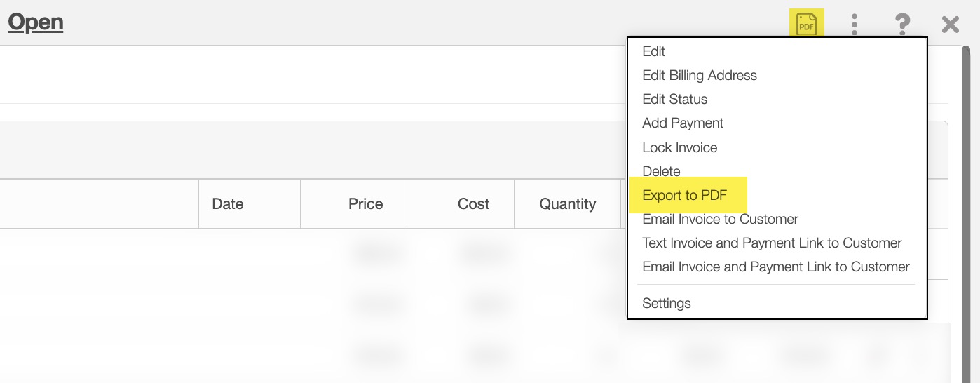Click the PDF export icon
The image size is (980, 383).
806,25
